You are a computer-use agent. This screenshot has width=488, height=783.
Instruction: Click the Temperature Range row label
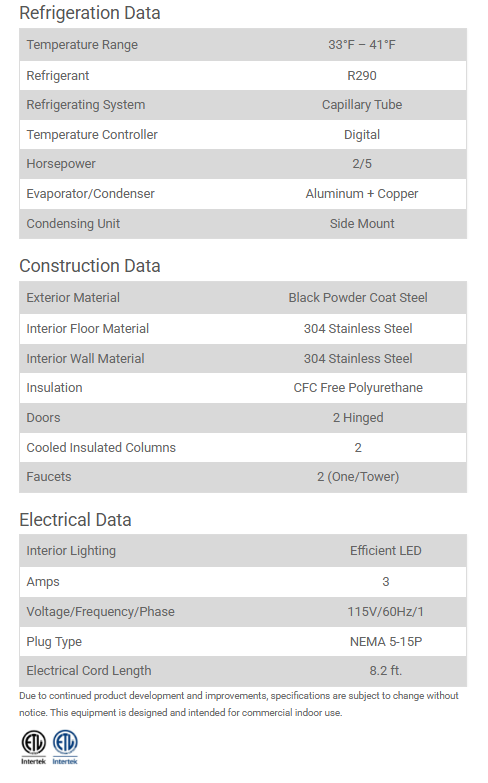82,44
